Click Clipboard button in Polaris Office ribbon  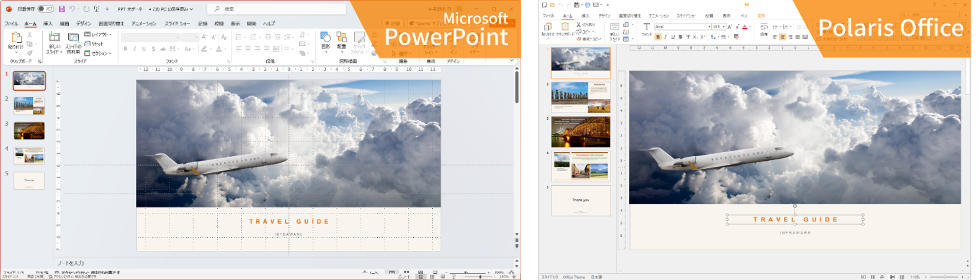pos(565,29)
